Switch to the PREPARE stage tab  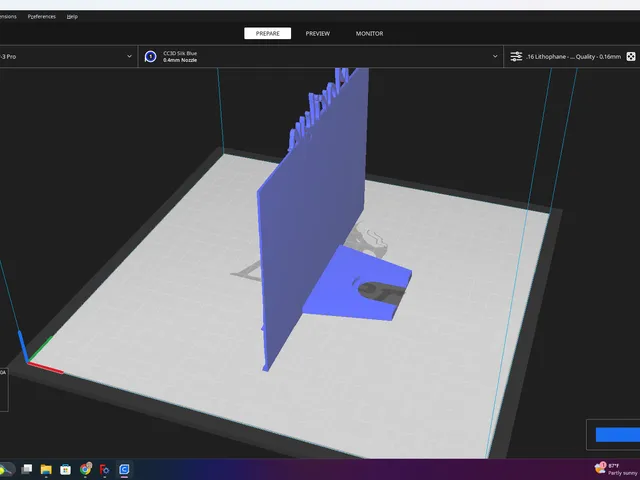coord(267,33)
